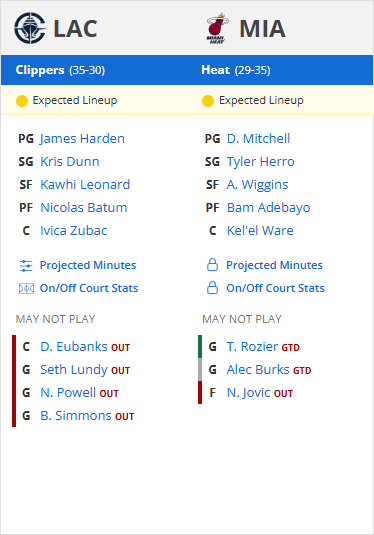Click the Miami Heat logo icon
The height and width of the screenshot is (535, 374).
click(x=217, y=28)
